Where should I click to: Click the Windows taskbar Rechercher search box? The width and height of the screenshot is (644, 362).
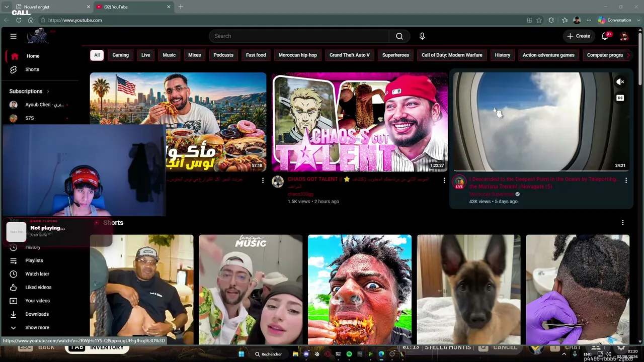(x=268, y=354)
